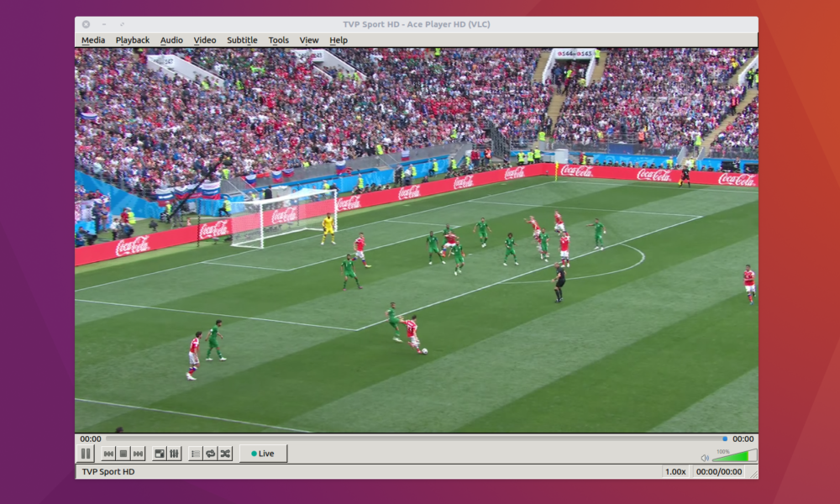Expand the Audio menu
The height and width of the screenshot is (504, 840).
[171, 40]
